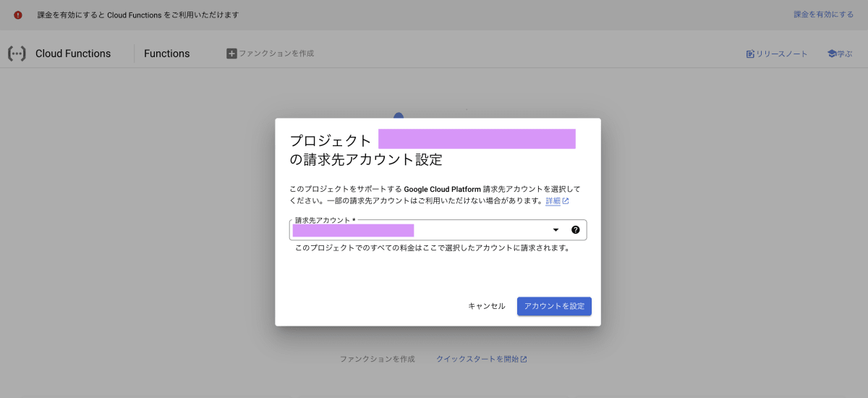Click the ファンクションを作成 link below the dialog
Screen dimensions: 868x398
pos(378,359)
